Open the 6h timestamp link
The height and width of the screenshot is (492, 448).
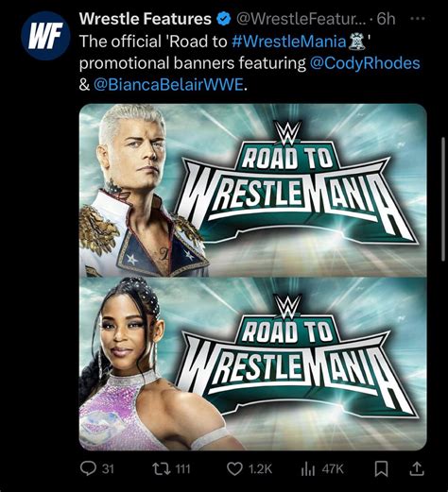[386, 19]
